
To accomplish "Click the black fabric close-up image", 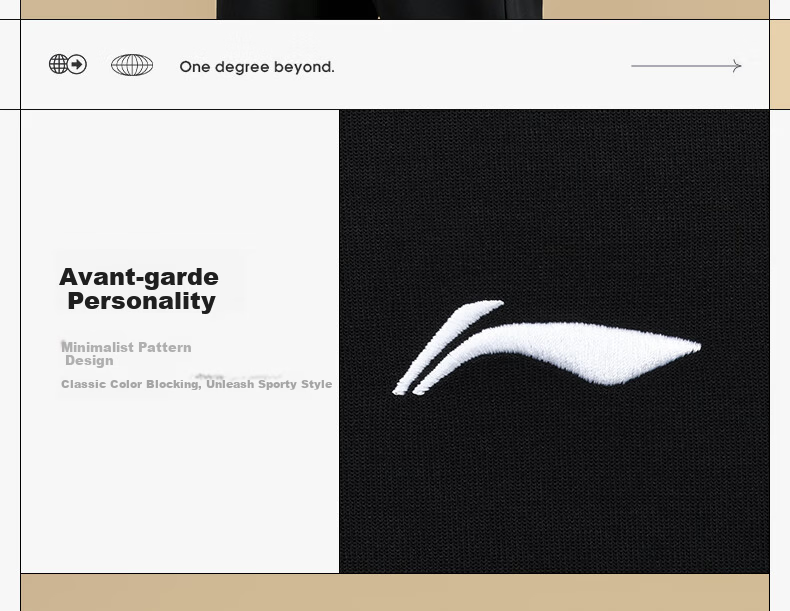I will coord(554,342).
